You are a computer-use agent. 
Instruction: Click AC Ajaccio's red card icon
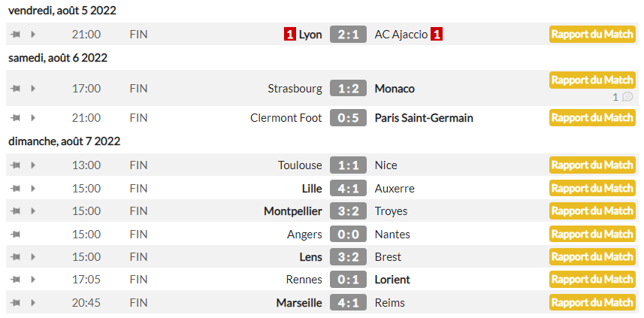click(x=437, y=35)
